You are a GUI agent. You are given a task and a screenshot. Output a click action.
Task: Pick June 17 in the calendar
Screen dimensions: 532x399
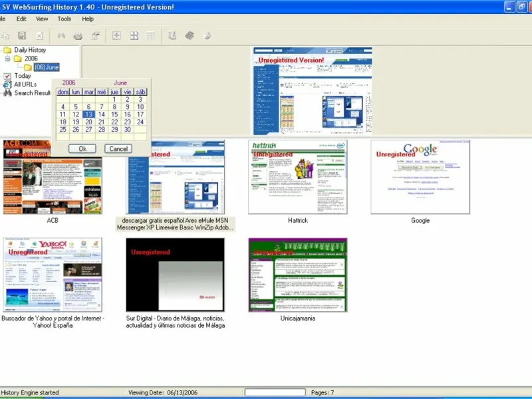point(140,114)
